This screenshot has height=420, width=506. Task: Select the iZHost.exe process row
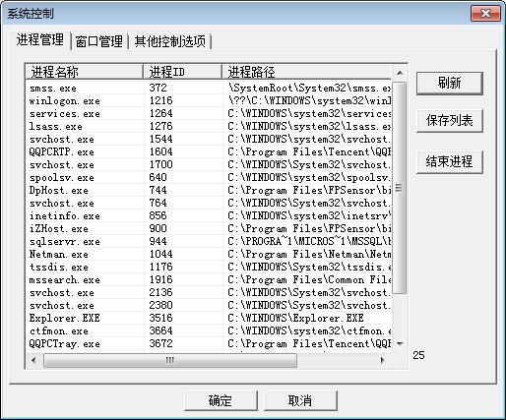click(x=209, y=228)
